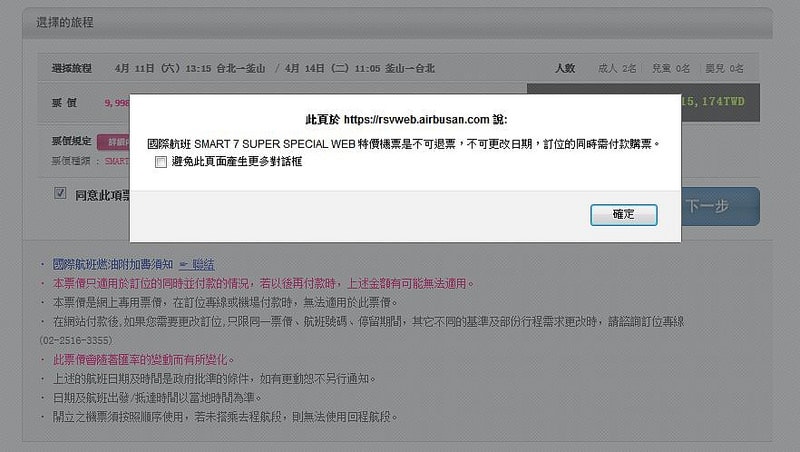Image resolution: width=800 pixels, height=452 pixels.
Task: Open the 聯結 fuel surcharge link
Action: [203, 264]
